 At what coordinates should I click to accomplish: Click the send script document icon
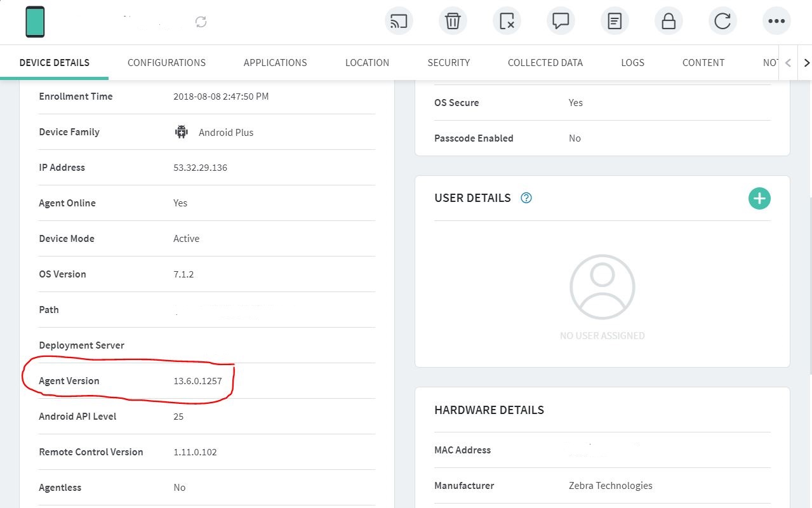(615, 22)
